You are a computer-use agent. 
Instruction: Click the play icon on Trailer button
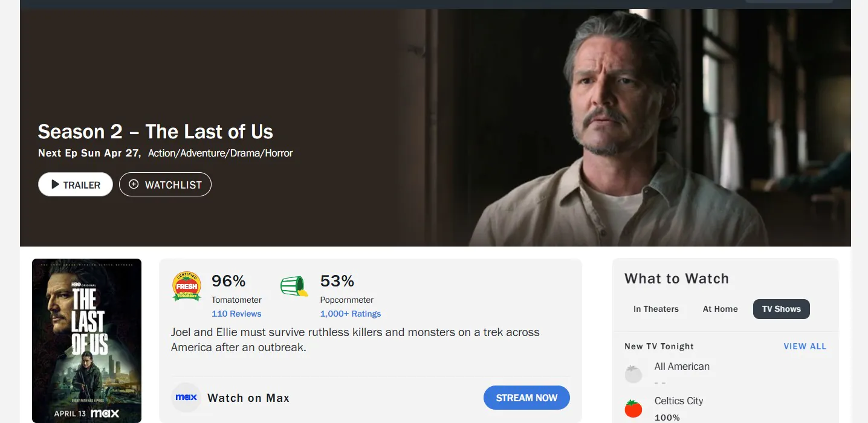click(55, 185)
